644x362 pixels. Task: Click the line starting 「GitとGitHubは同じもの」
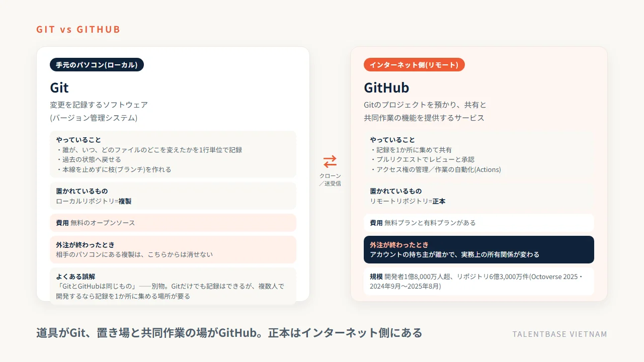pos(170,286)
